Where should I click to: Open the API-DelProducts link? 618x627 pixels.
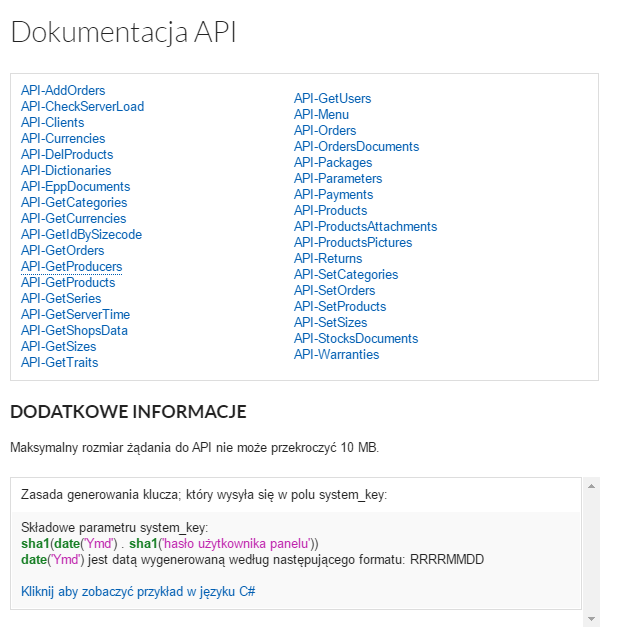coord(67,155)
